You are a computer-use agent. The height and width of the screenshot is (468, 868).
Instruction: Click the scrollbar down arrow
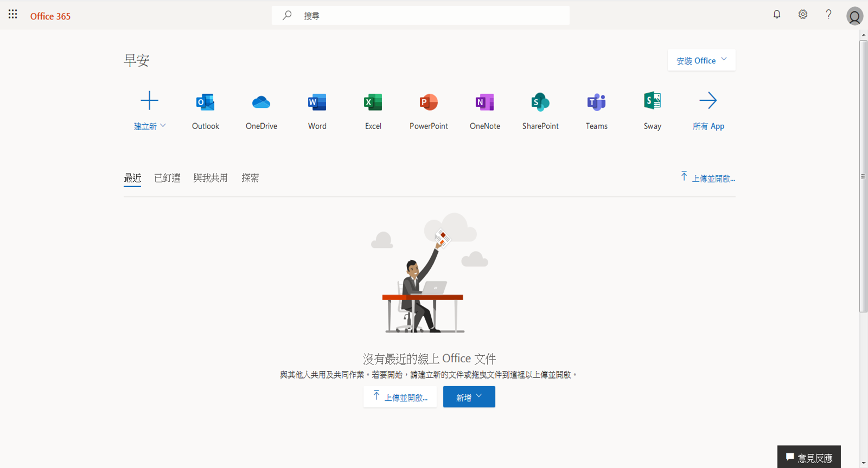(x=863, y=464)
